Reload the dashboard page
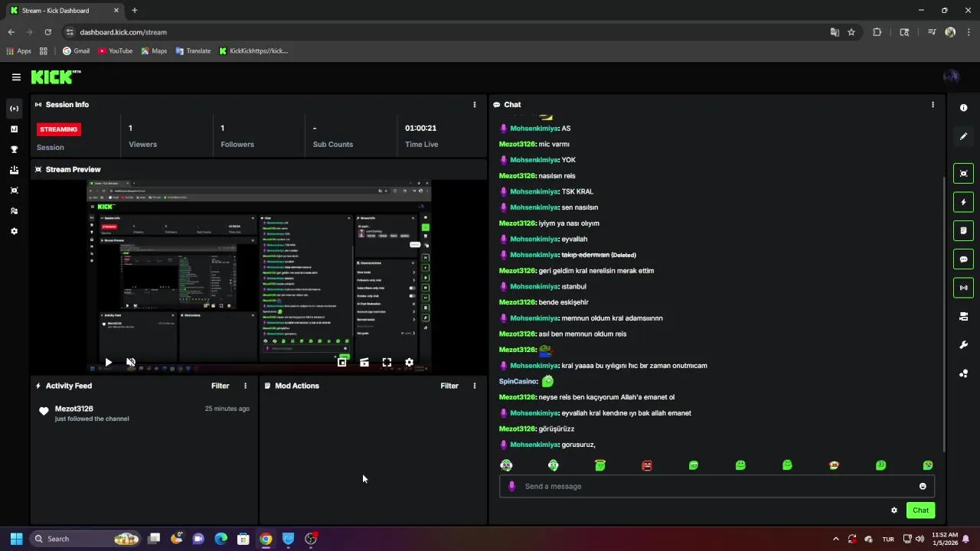Viewport: 980px width, 551px height. click(x=47, y=32)
